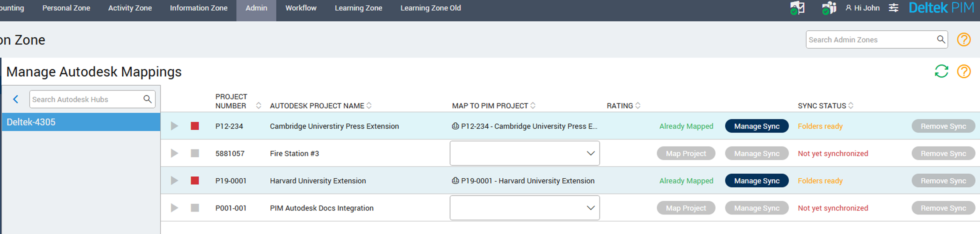Screen dimensions: 980x234
Task: Click Remove Sync for Cambridge project row
Action: point(943,126)
